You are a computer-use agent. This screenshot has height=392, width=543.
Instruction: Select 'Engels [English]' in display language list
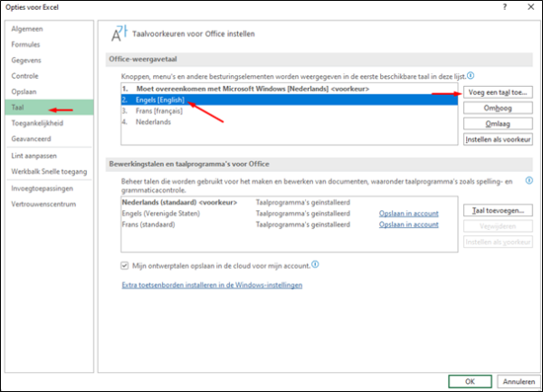click(158, 100)
